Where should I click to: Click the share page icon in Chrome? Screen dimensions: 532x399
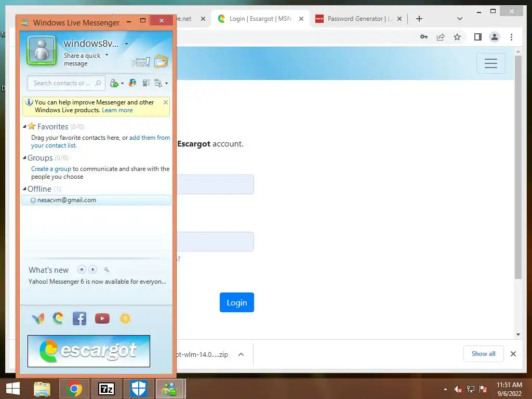441,37
